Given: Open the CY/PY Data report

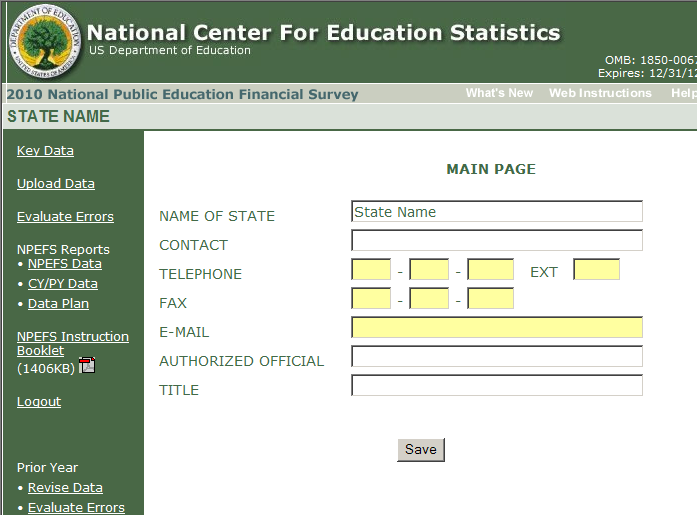Looking at the screenshot, I should tap(63, 284).
